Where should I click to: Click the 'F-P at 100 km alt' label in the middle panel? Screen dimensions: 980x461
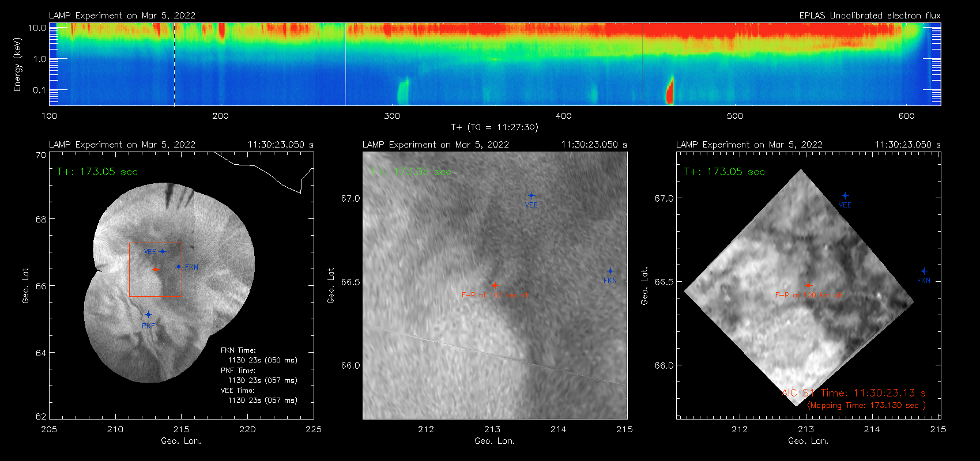pyautogui.click(x=495, y=295)
